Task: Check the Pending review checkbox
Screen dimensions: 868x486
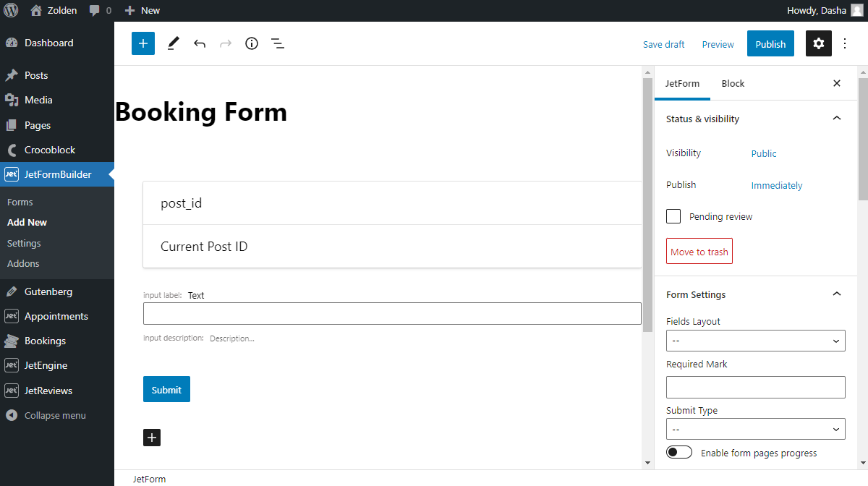Action: (673, 216)
